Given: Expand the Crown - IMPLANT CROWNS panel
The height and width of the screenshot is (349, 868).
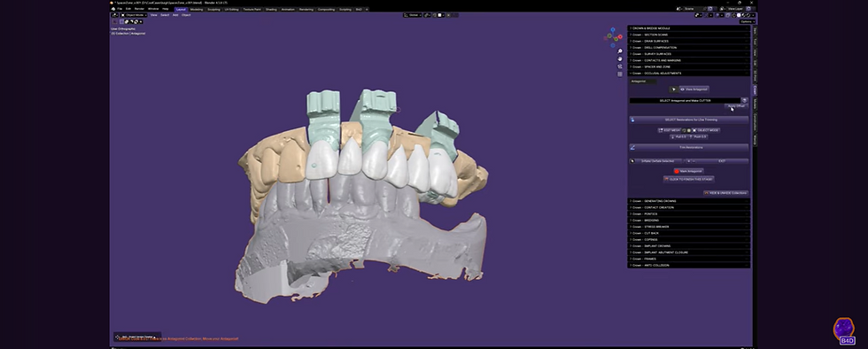Looking at the screenshot, I should [x=689, y=246].
